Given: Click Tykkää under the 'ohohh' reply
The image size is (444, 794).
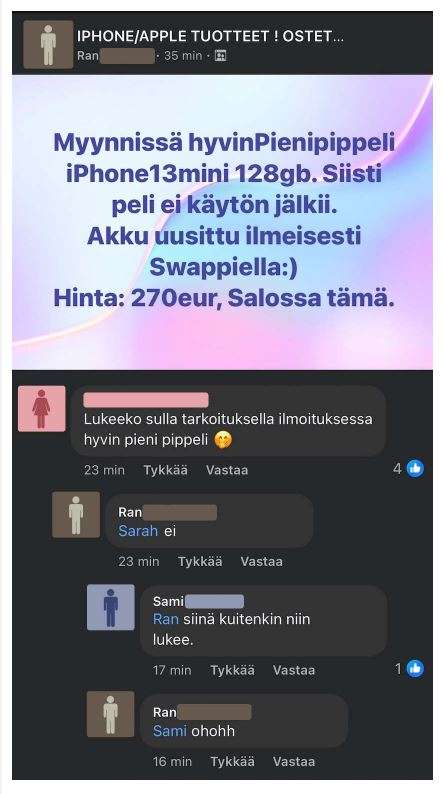Looking at the screenshot, I should [232, 761].
